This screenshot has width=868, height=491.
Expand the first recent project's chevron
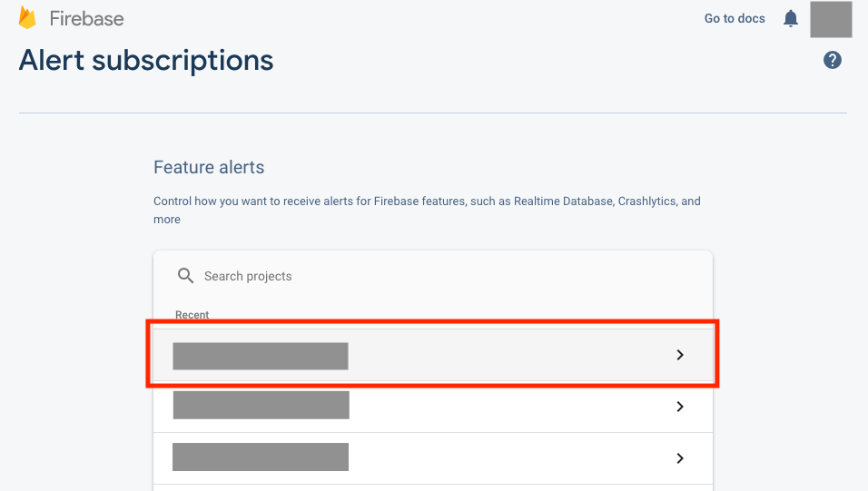[x=680, y=355]
